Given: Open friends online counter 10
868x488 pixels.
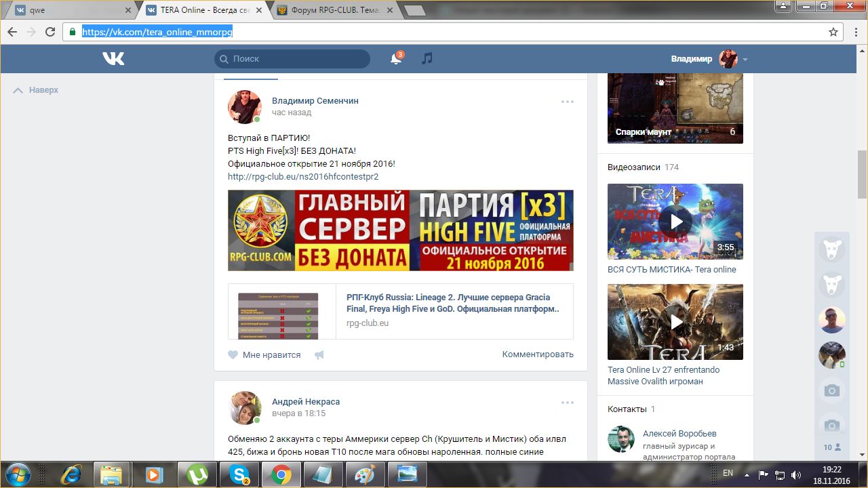Looking at the screenshot, I should click(831, 447).
